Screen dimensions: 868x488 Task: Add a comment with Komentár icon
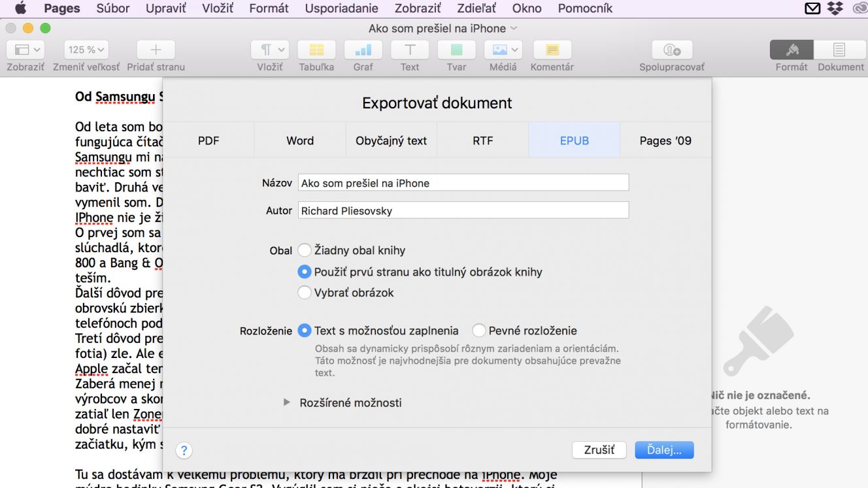552,50
